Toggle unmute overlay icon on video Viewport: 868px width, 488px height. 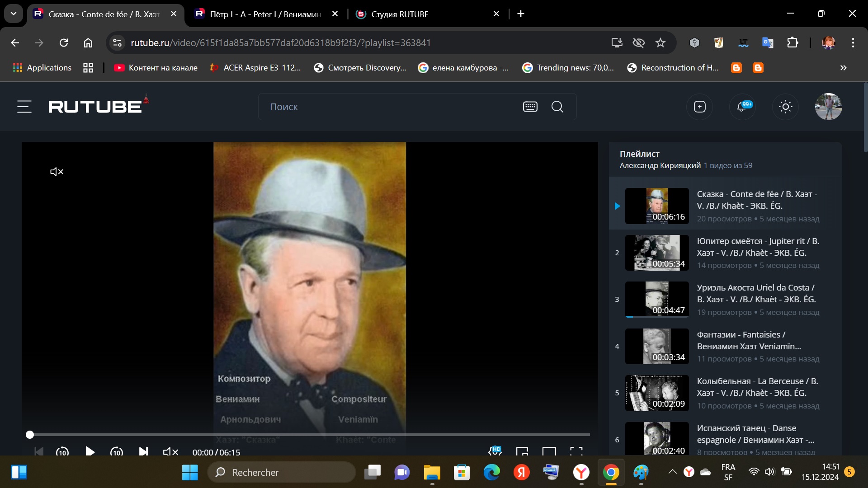(57, 172)
